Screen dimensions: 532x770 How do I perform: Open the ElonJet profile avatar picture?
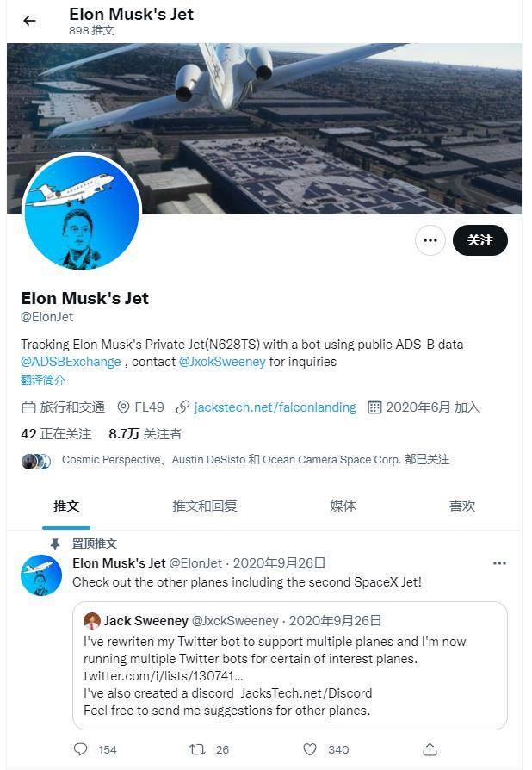point(82,212)
